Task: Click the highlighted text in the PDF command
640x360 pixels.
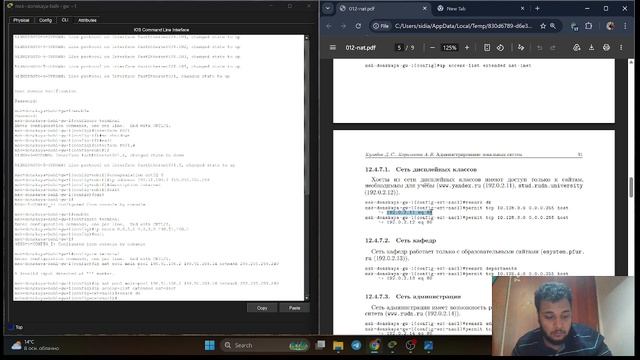Action: click(x=409, y=213)
